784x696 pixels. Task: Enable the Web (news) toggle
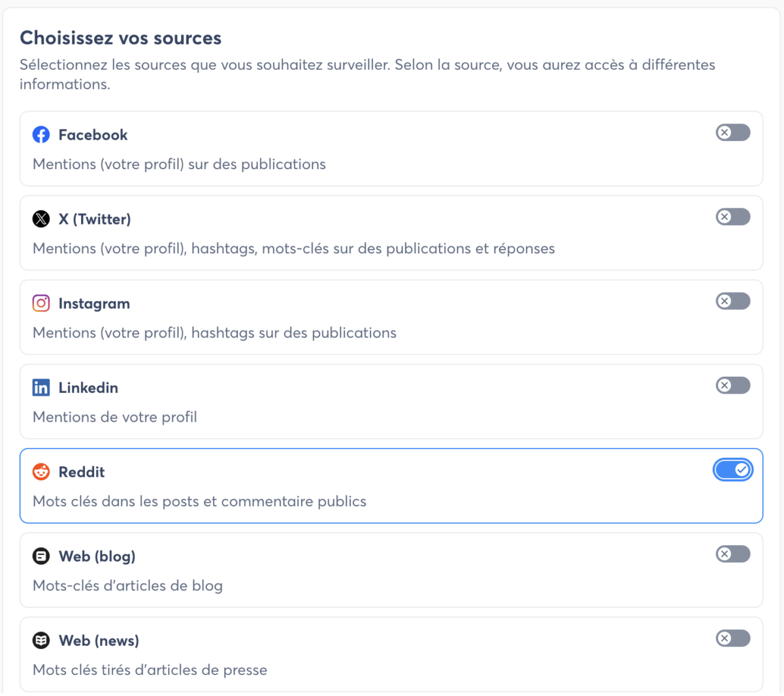pyautogui.click(x=732, y=639)
